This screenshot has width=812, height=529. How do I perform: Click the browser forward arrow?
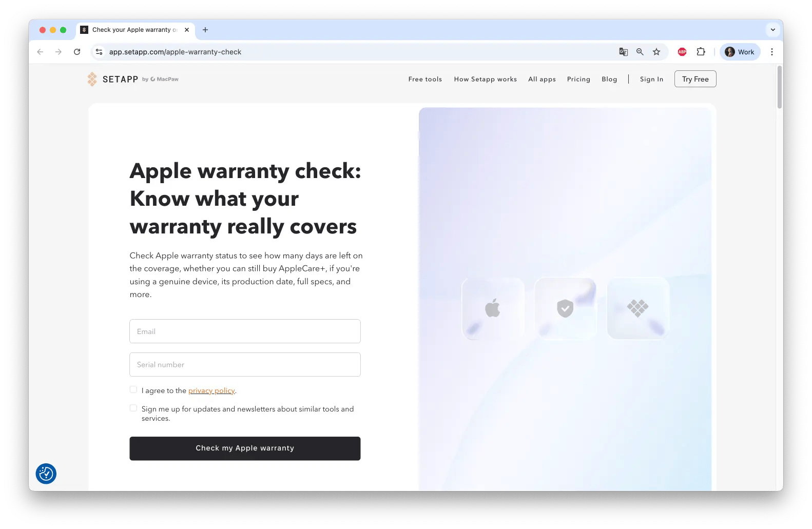[x=59, y=52]
